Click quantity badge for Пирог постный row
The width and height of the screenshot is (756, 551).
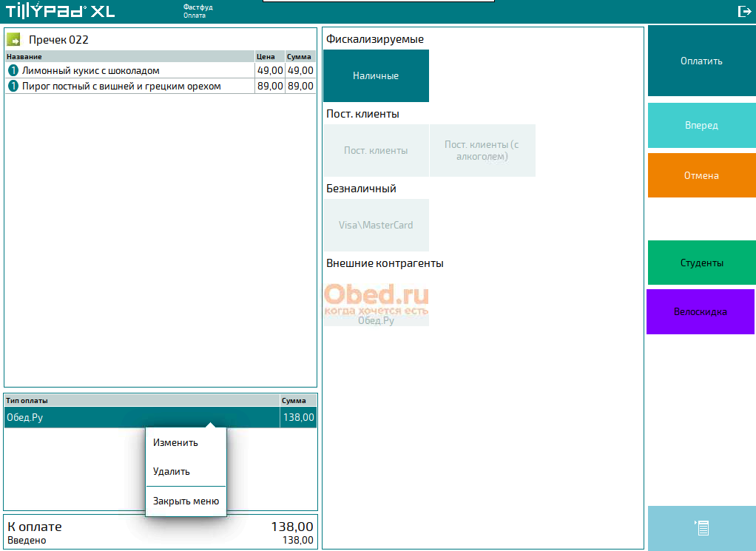pyautogui.click(x=13, y=86)
